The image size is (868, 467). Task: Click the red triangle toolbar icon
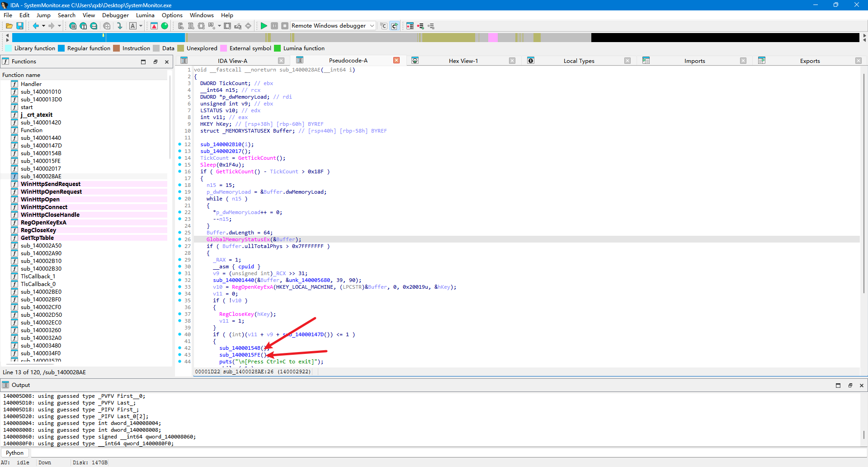(154, 26)
